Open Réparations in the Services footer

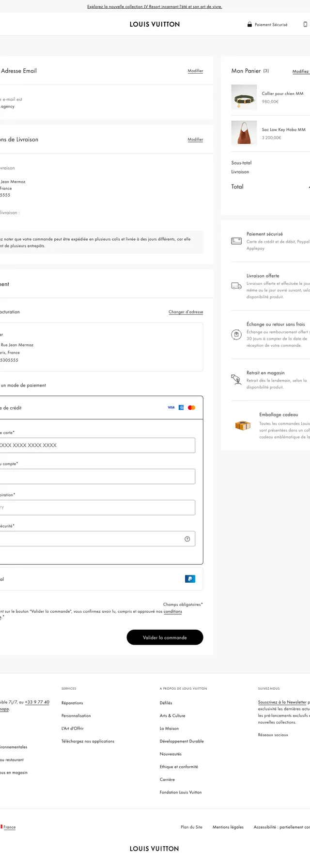pyautogui.click(x=72, y=703)
